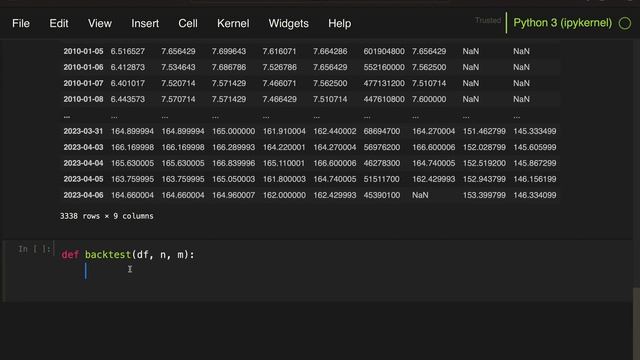
Task: Click cell value 46278300
Action: click(382, 163)
